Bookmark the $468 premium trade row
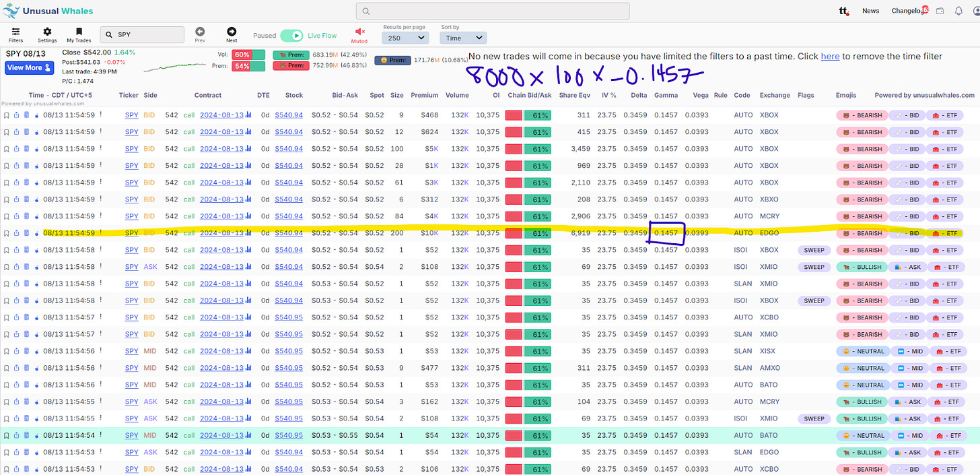The image size is (980, 475). click(7, 115)
